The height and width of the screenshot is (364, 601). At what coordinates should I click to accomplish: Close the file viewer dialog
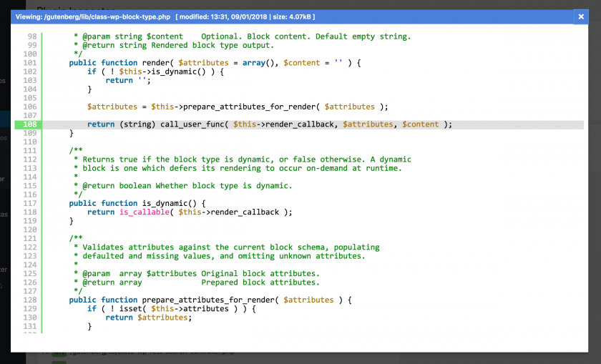580,16
